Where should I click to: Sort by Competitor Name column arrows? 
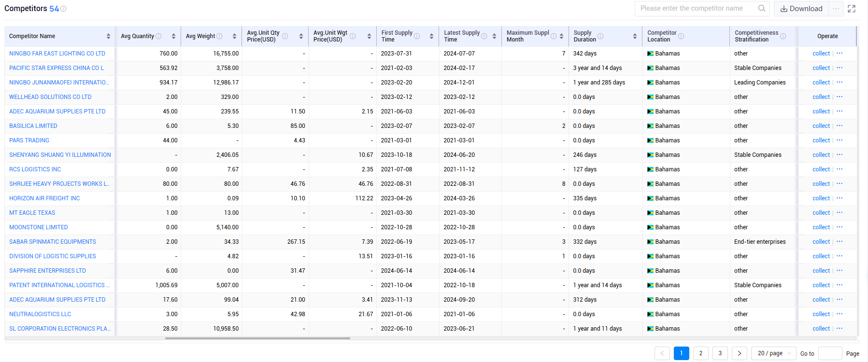click(x=108, y=36)
